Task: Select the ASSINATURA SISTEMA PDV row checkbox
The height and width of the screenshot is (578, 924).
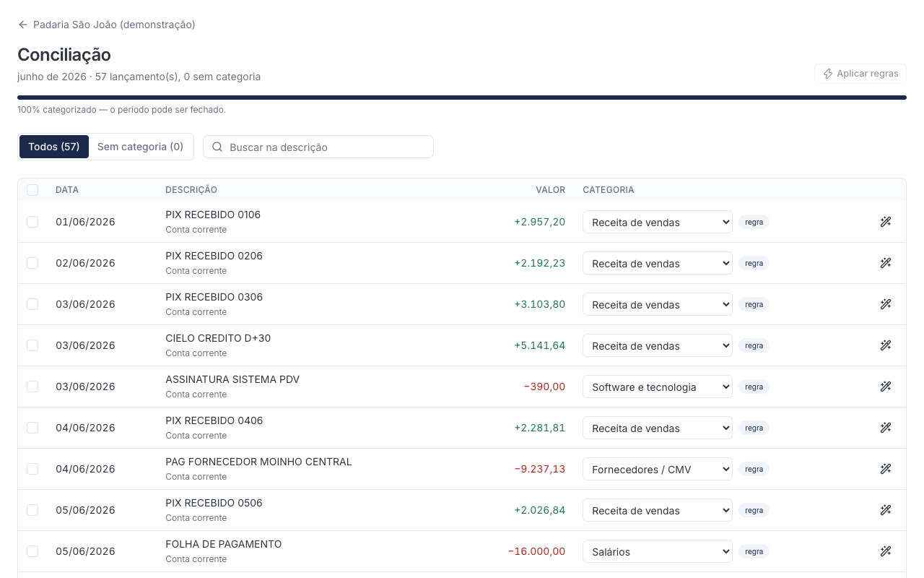Action: (x=32, y=387)
